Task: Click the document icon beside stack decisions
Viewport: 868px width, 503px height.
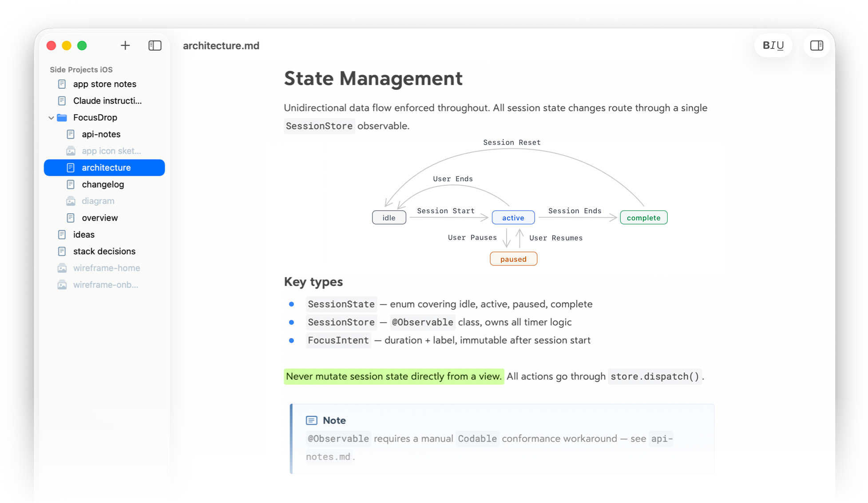Action: [62, 251]
